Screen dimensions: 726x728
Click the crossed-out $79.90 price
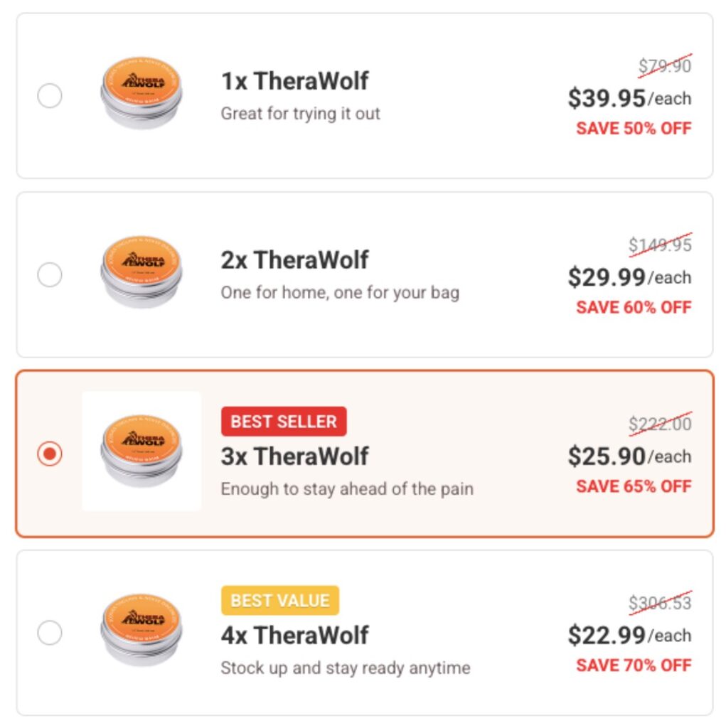point(666,65)
